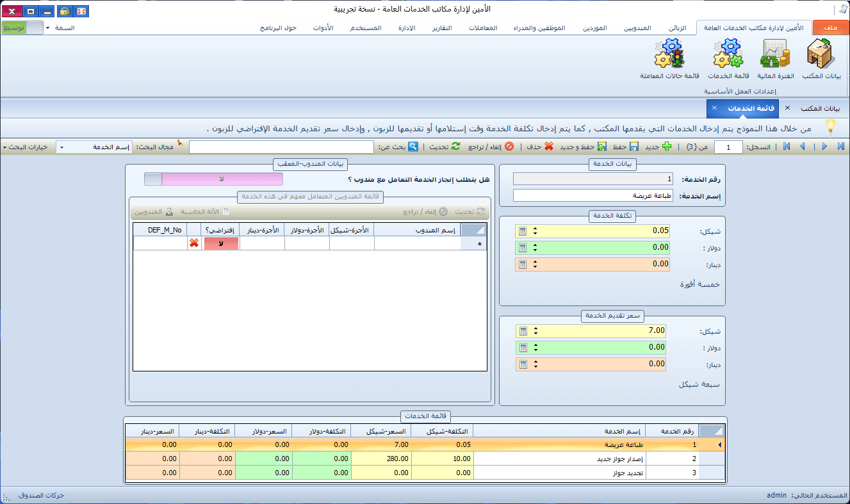Open calculator for cost دينار field
850x504 pixels.
point(522,264)
